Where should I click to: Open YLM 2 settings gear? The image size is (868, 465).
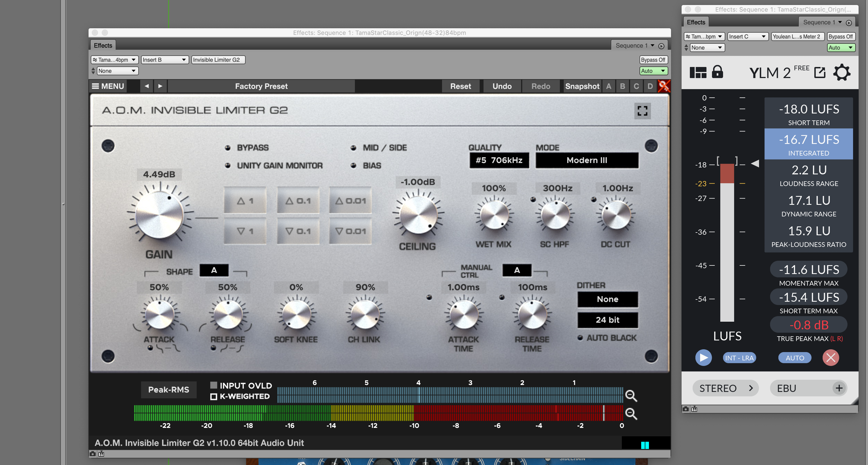pyautogui.click(x=842, y=73)
